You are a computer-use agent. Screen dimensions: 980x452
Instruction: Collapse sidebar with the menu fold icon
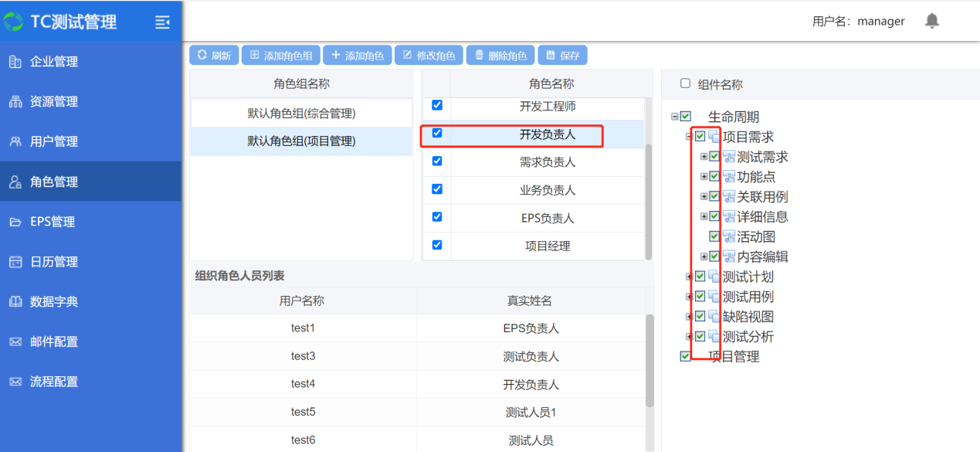[x=162, y=22]
